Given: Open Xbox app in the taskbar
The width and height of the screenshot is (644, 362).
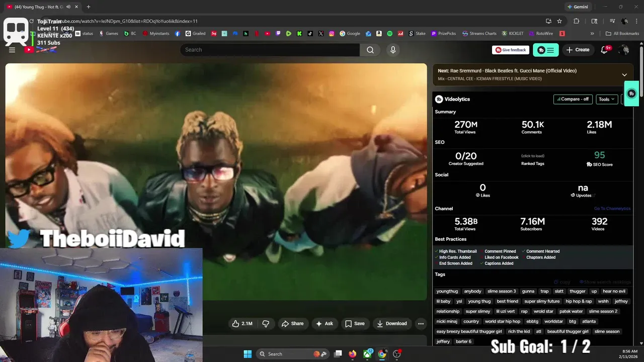Looking at the screenshot, I should 368,354.
